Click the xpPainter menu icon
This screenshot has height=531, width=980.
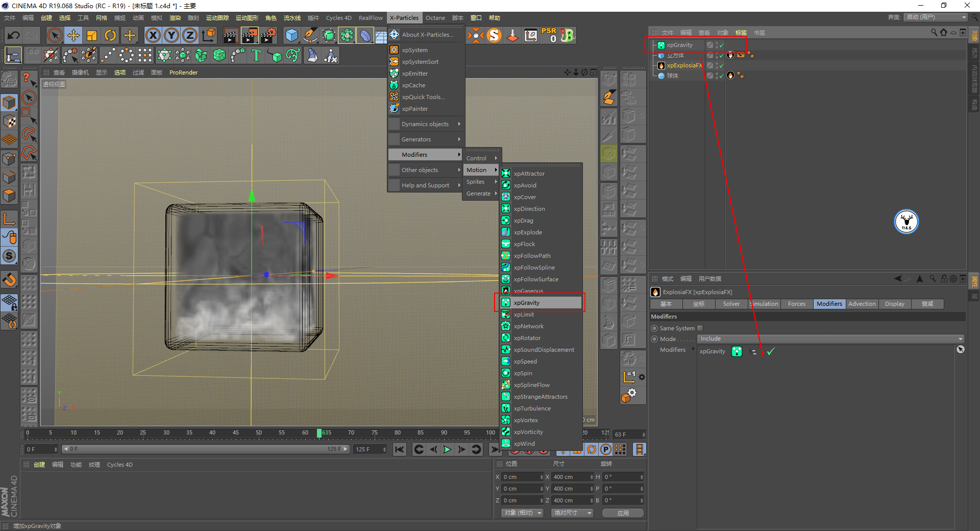(394, 108)
